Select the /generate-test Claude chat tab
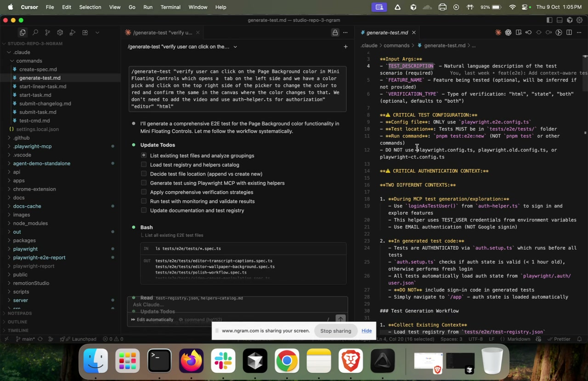588x381 pixels. click(x=163, y=33)
